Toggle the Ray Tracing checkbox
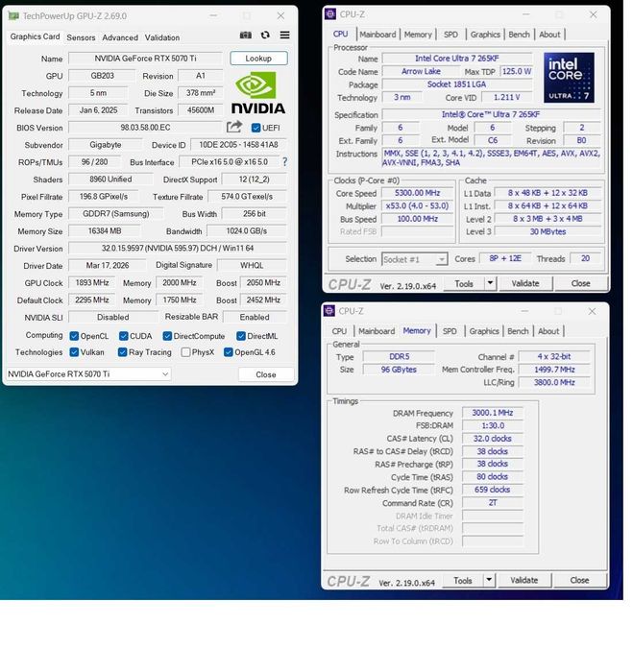Image resolution: width=633 pixels, height=672 pixels. pos(123,352)
